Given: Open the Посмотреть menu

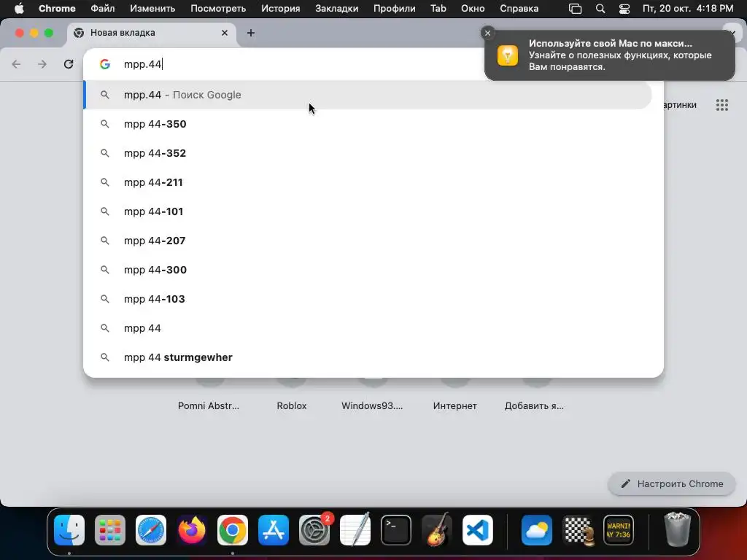Looking at the screenshot, I should pos(218,9).
